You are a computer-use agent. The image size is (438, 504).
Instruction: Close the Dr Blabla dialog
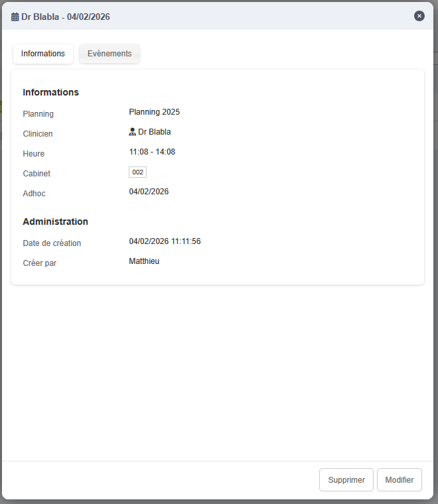[x=419, y=16]
